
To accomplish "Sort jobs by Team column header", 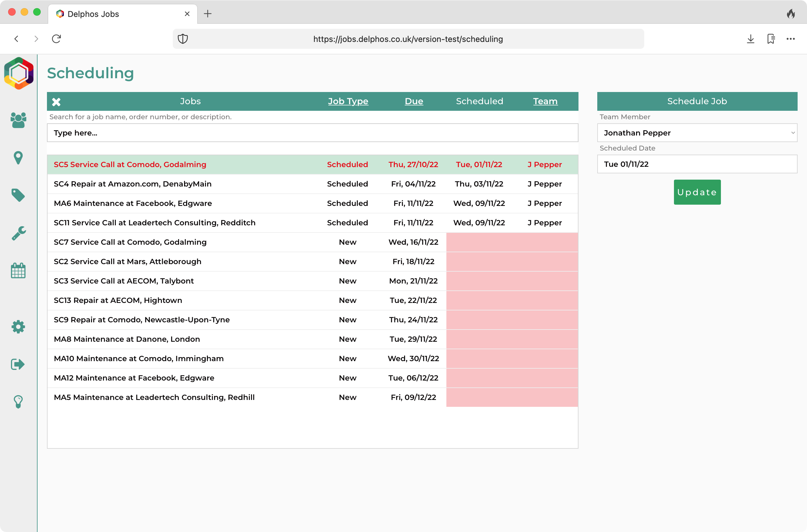I will point(545,101).
